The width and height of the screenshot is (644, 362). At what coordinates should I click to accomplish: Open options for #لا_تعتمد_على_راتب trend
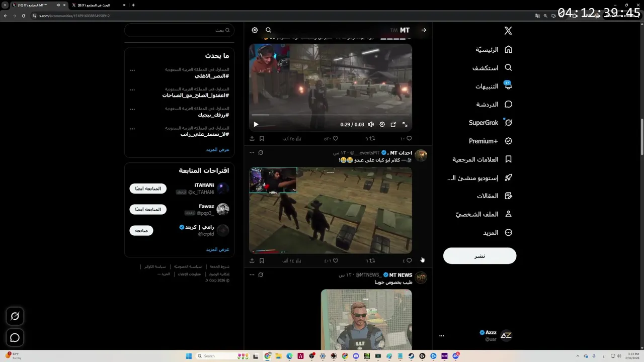point(132,128)
